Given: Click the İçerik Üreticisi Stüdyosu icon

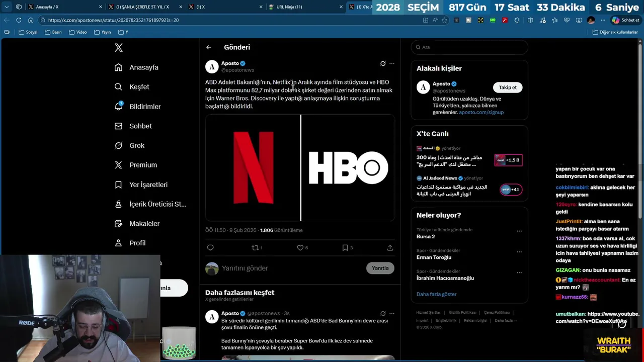Looking at the screenshot, I should click(118, 204).
